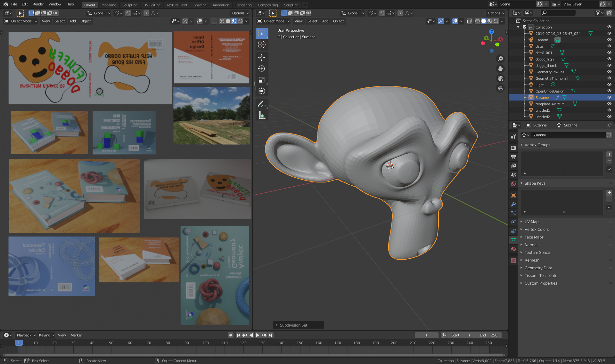Jump to the end frame button
Image resolution: width=615 pixels, height=364 pixels.
click(x=271, y=335)
